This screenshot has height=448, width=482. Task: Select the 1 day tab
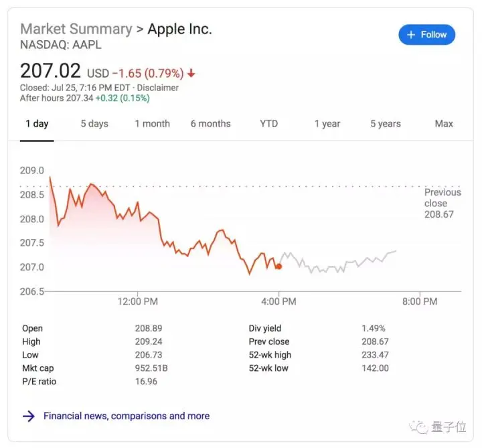(37, 124)
